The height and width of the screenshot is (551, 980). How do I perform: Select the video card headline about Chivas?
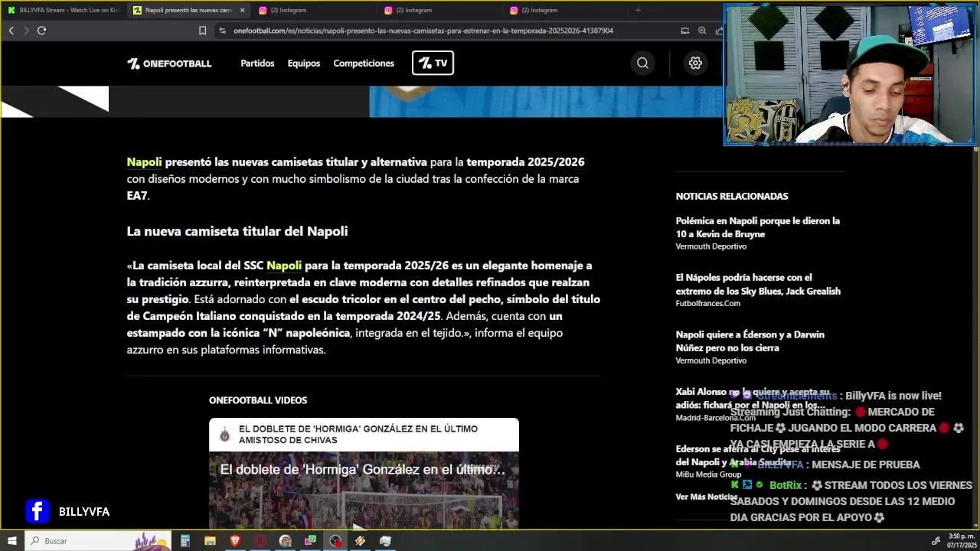pos(358,435)
